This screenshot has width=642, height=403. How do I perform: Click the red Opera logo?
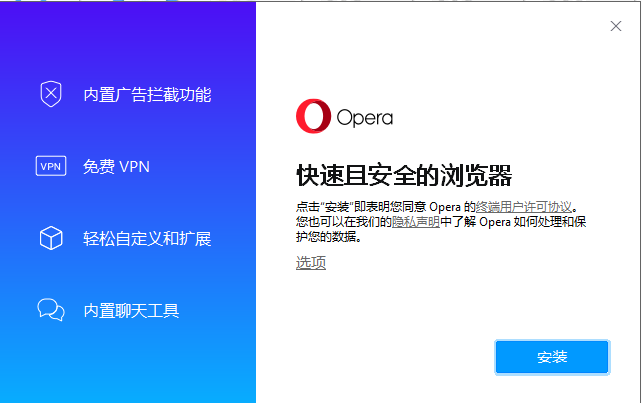point(313,116)
